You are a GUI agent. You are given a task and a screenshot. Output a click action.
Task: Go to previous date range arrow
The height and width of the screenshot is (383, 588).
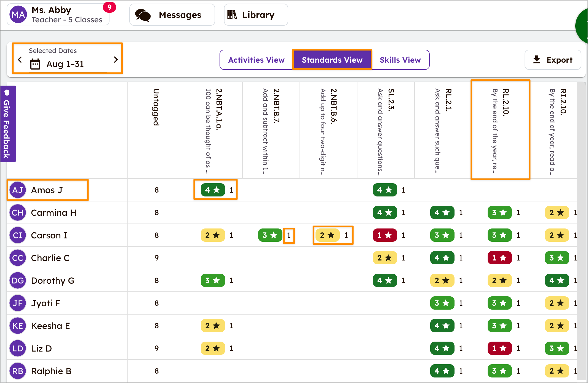(20, 59)
